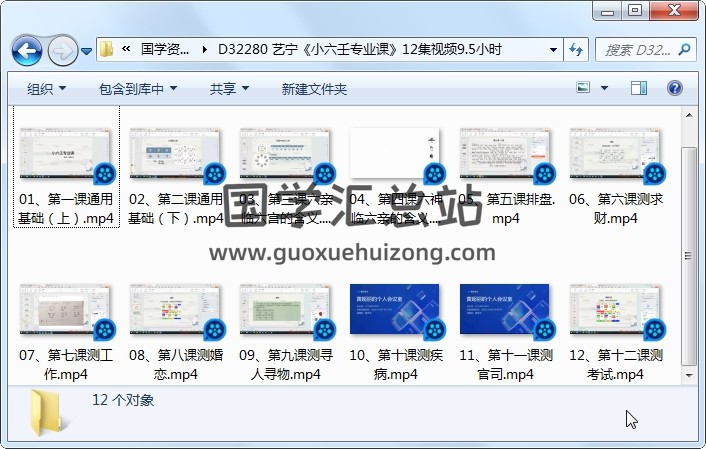Refresh the folder view
706x449 pixels.
point(576,49)
